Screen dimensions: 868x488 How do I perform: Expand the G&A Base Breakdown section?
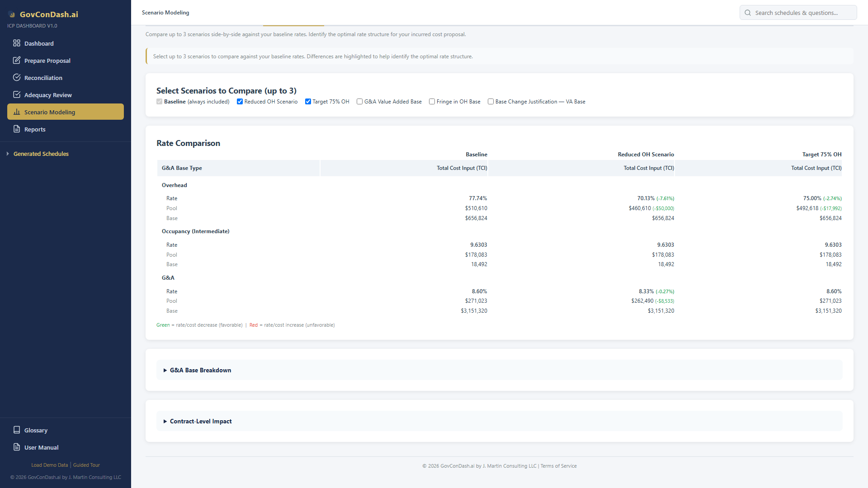coord(200,370)
